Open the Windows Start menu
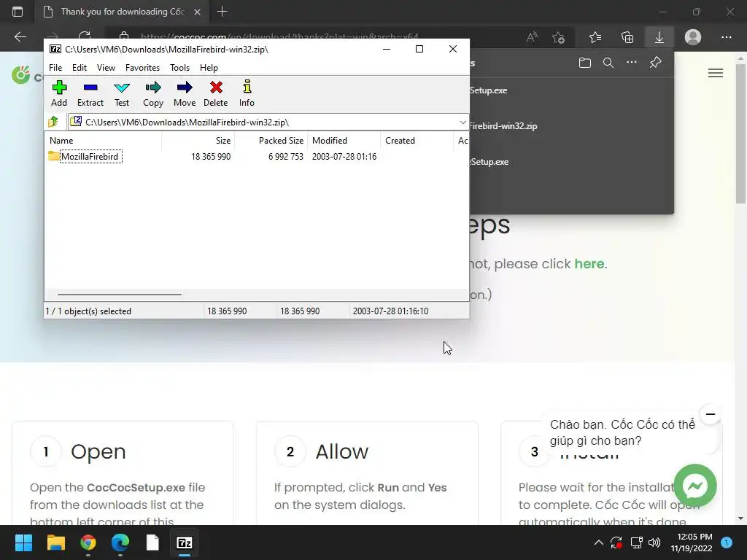 (x=23, y=542)
